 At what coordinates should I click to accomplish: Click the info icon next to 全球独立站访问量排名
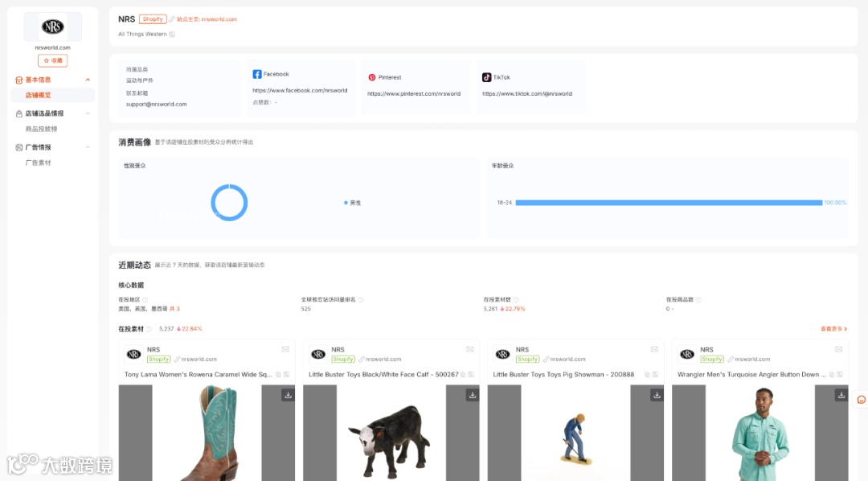(360, 300)
